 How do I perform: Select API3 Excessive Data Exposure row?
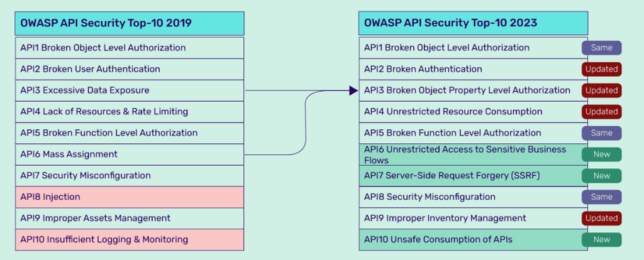[130, 90]
